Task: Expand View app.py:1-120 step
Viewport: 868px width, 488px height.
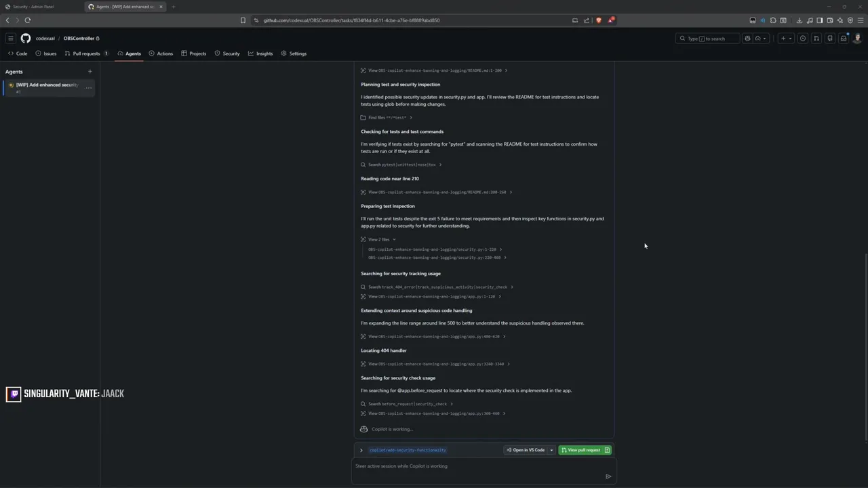Action: 431,296
